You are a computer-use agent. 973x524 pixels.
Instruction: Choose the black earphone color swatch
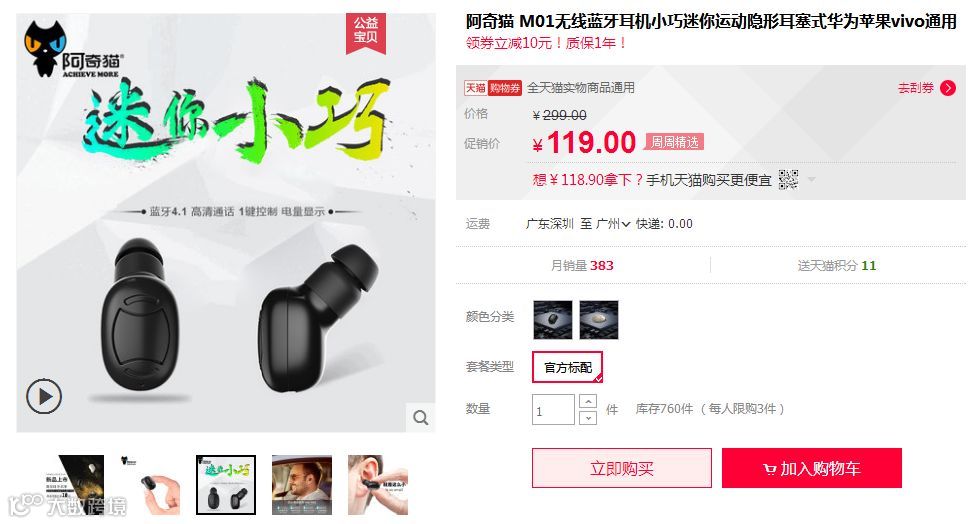552,320
